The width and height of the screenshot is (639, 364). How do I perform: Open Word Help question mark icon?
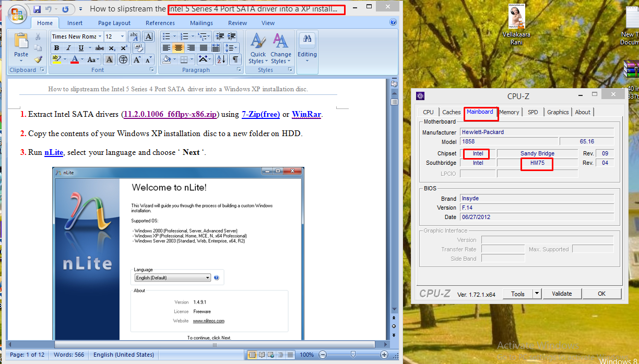click(393, 22)
